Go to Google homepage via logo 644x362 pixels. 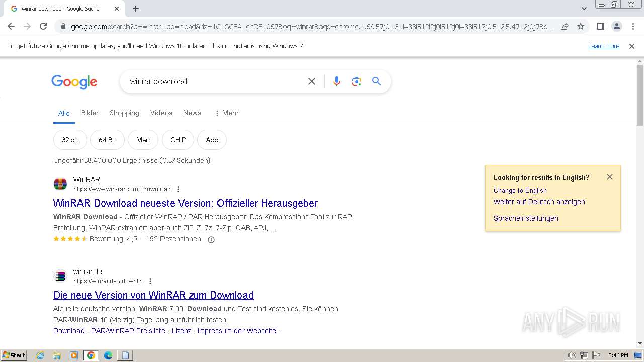pyautogui.click(x=74, y=82)
